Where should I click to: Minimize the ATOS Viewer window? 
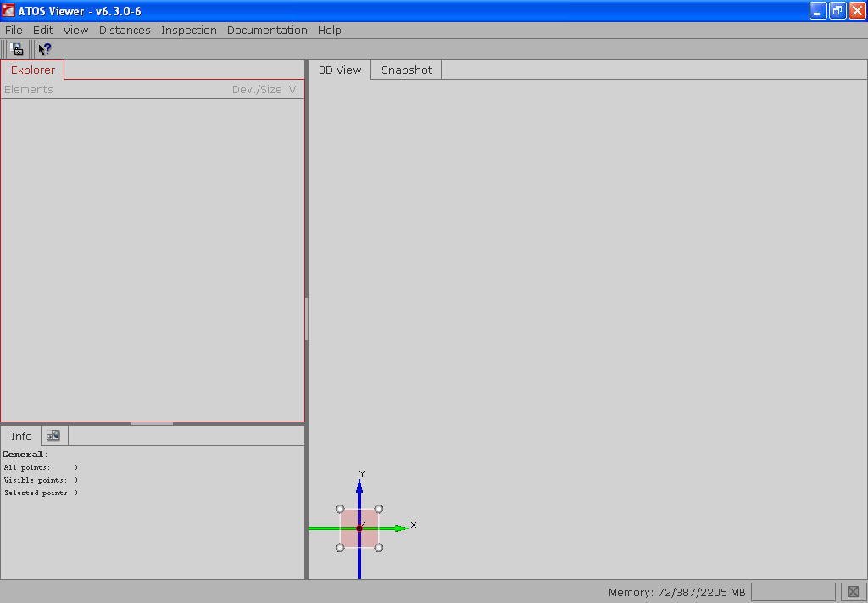point(818,10)
